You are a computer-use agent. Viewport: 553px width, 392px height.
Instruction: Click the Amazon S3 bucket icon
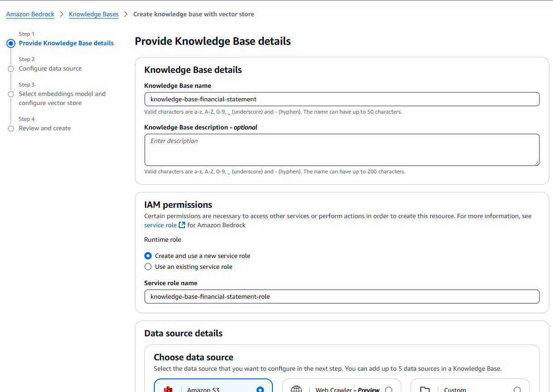168,390
